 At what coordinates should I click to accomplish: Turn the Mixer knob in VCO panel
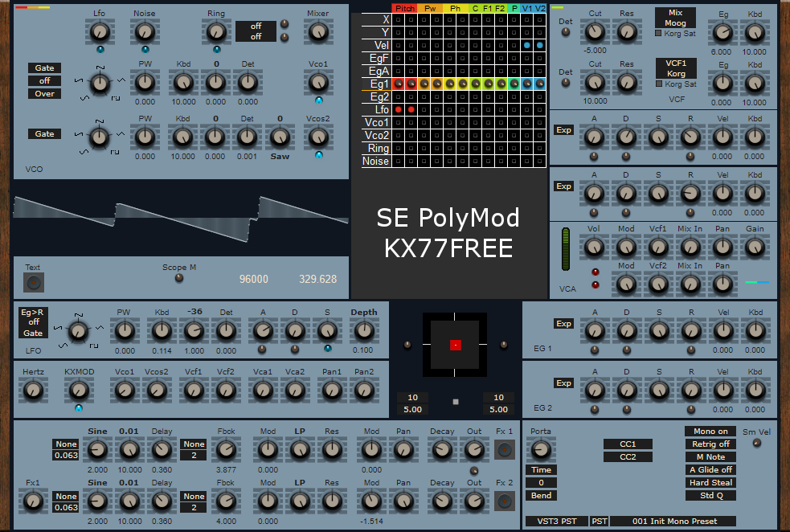(318, 32)
